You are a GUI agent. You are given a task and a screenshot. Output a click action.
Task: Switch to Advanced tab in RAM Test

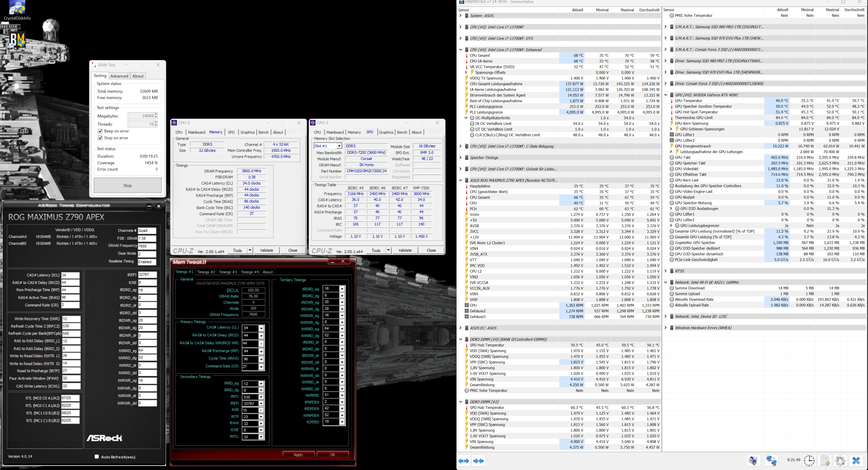pos(119,76)
